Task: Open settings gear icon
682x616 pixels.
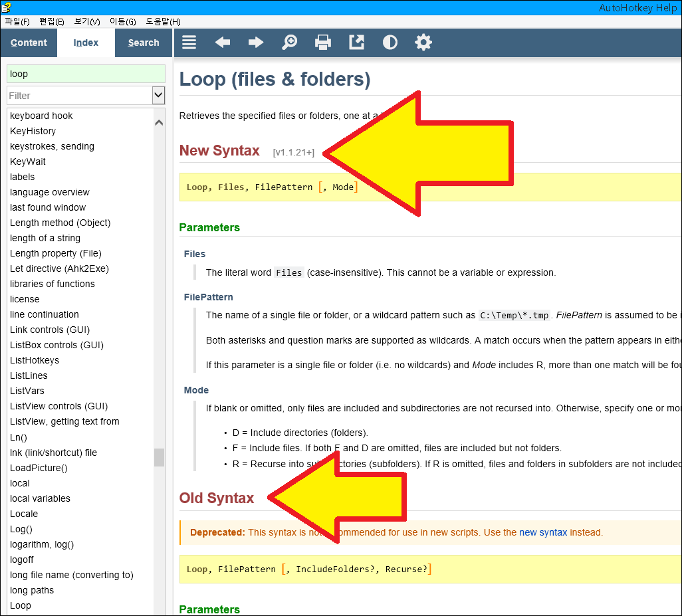Action: pyautogui.click(x=423, y=42)
